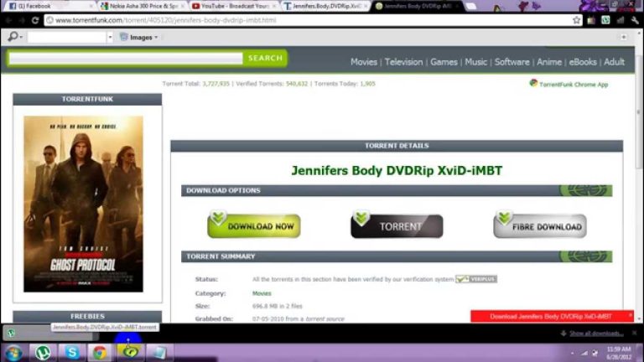Open the Movies category
The width and height of the screenshot is (644, 362).
[363, 62]
